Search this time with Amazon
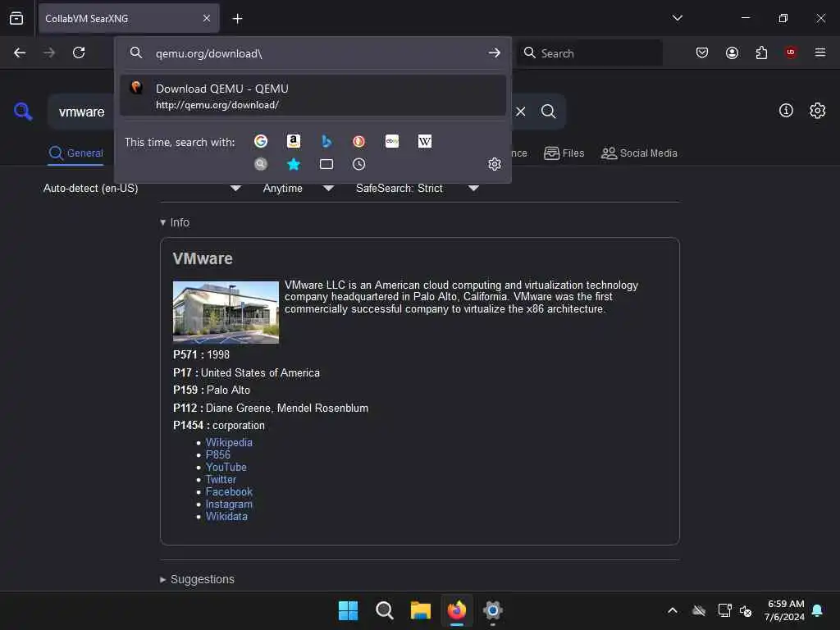Viewport: 840px width, 630px height. [294, 141]
